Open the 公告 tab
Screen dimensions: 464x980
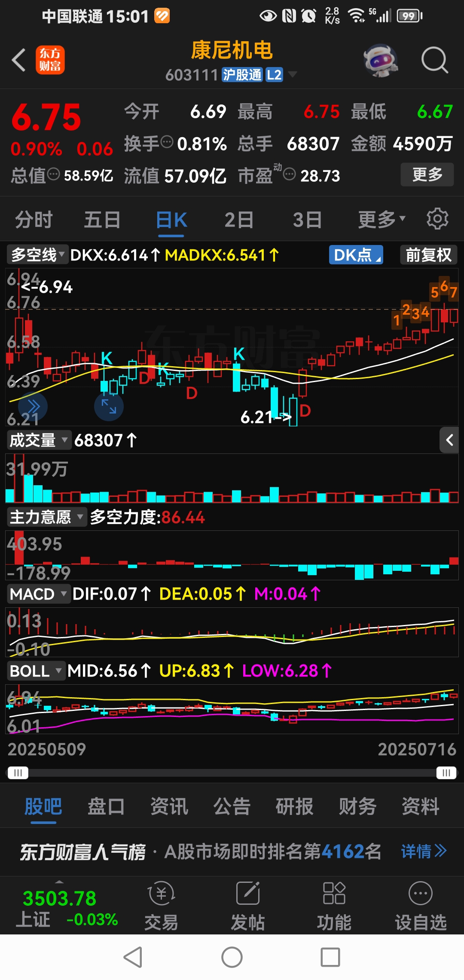tap(232, 806)
